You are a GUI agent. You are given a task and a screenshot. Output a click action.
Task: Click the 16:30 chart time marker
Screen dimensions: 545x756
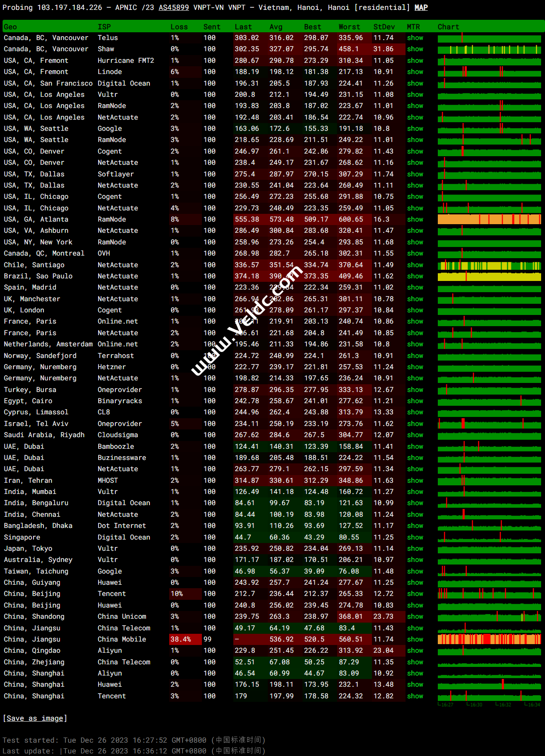click(x=475, y=705)
